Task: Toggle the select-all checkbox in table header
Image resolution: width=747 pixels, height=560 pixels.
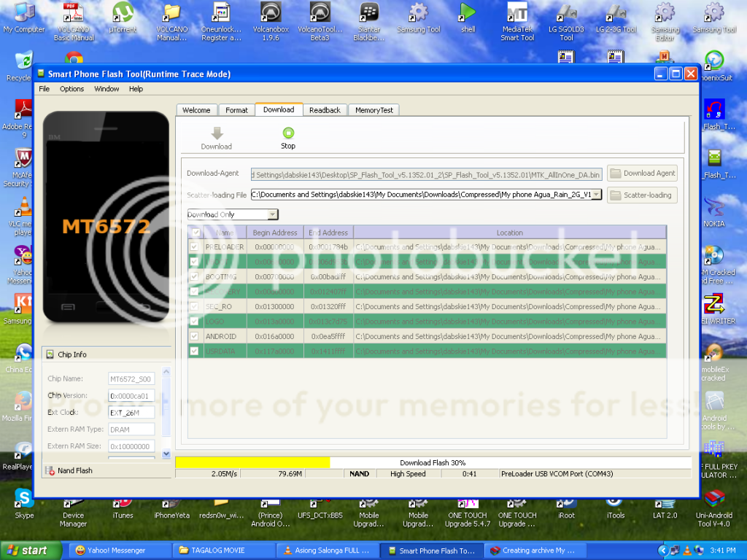Action: click(195, 233)
